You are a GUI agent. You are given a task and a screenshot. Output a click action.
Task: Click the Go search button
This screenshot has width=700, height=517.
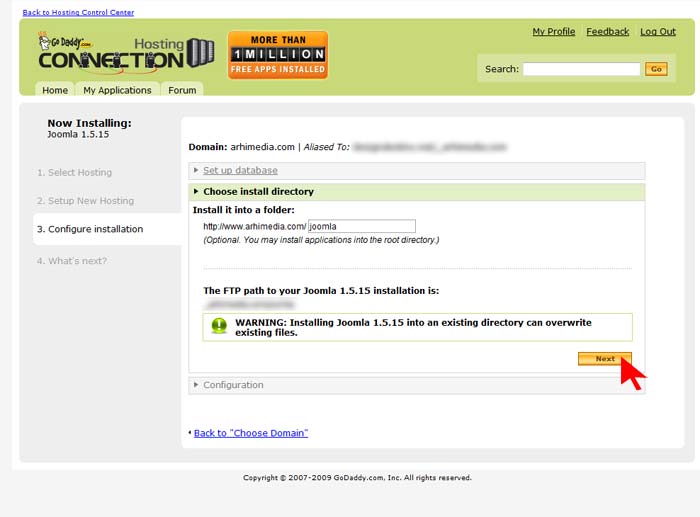656,69
